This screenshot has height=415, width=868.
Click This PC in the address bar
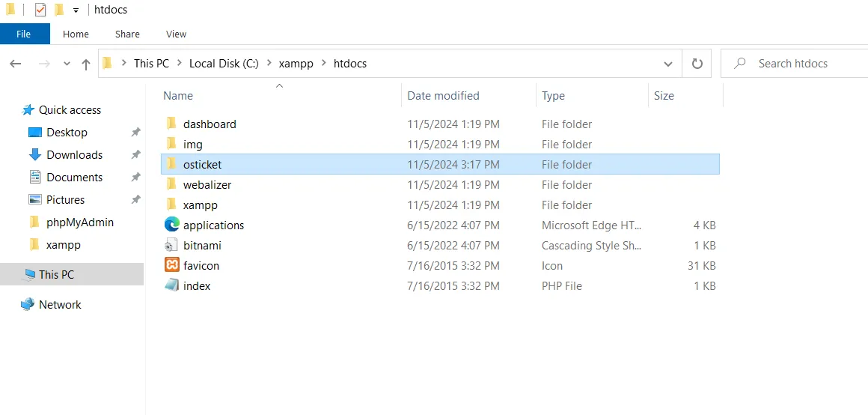click(151, 64)
